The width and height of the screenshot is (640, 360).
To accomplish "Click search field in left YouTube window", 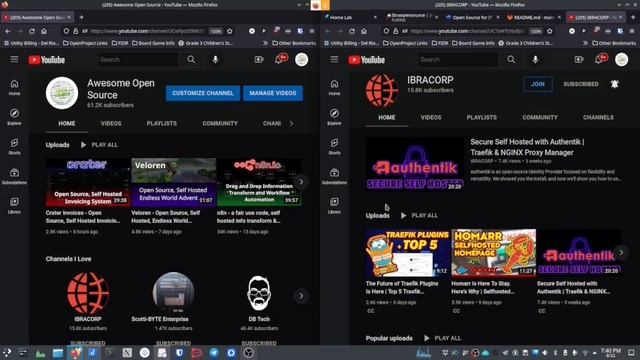I will (138, 60).
